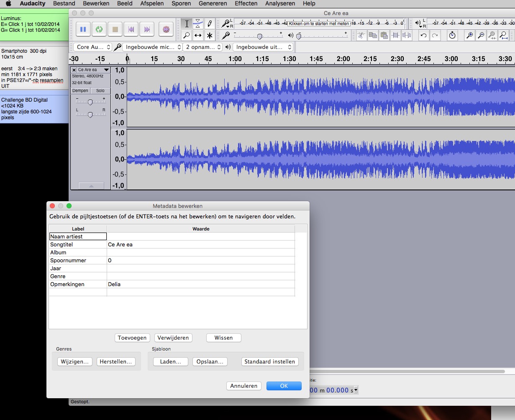Click Fit Project zoom icon

click(x=504, y=36)
